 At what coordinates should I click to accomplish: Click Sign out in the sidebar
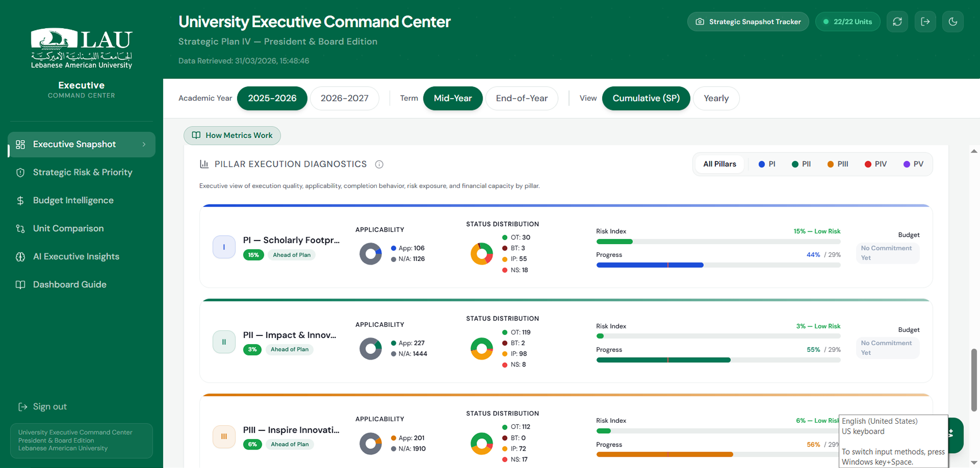click(50, 407)
